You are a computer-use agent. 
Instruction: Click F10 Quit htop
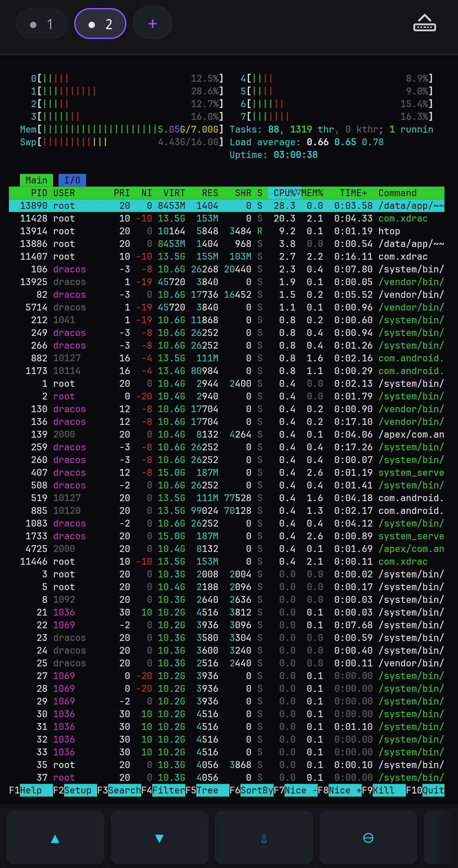(x=425, y=790)
